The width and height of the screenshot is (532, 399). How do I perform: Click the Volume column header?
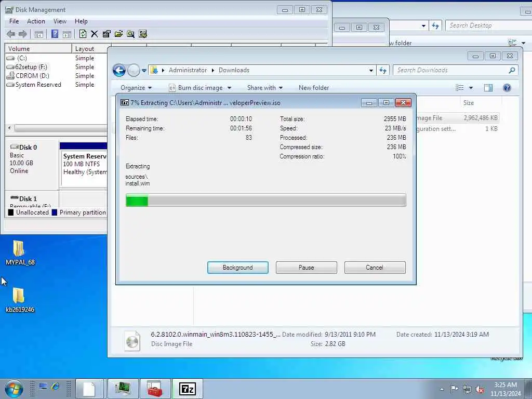[38, 49]
